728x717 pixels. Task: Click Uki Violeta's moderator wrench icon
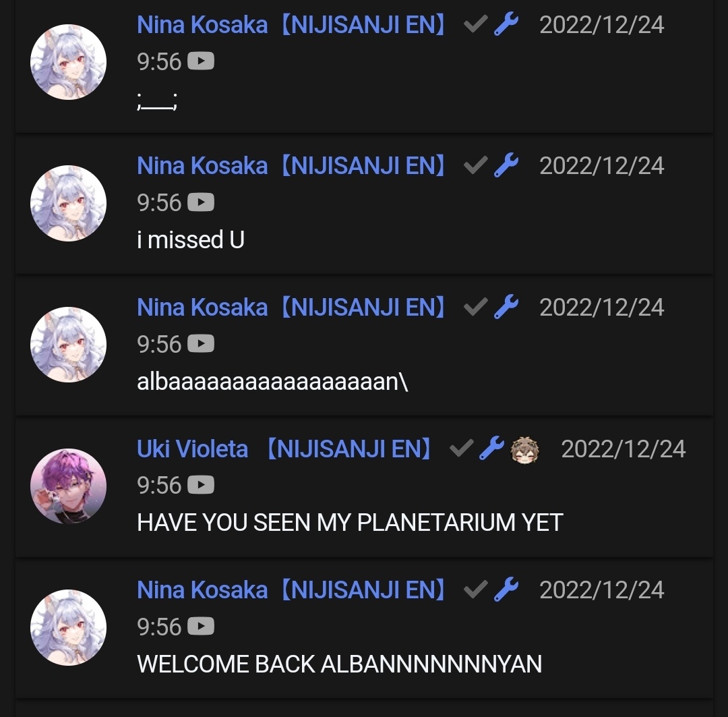click(491, 448)
